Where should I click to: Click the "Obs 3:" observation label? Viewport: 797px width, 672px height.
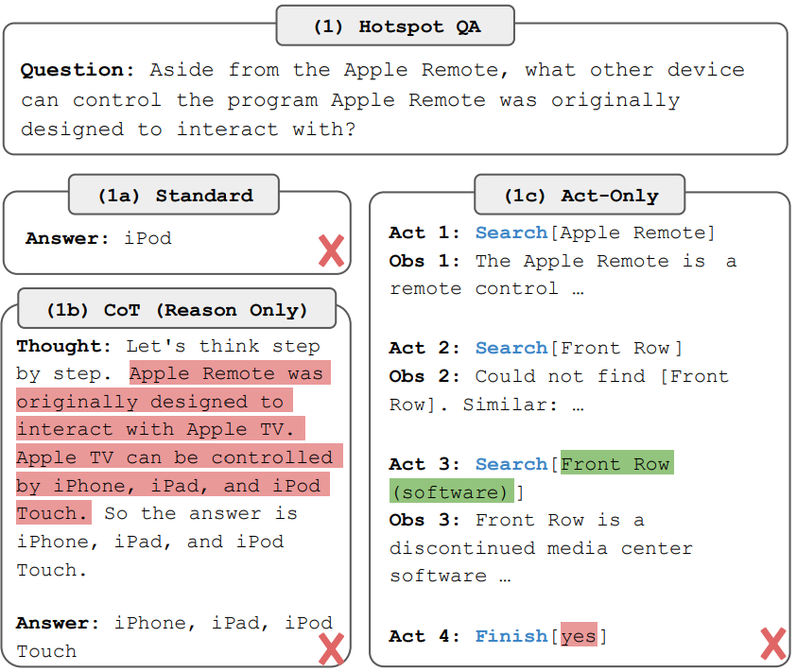pyautogui.click(x=424, y=520)
